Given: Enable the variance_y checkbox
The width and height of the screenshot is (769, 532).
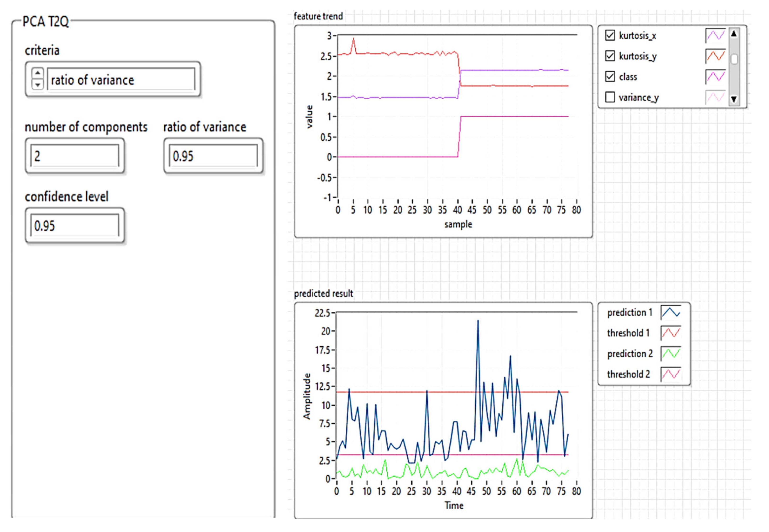Looking at the screenshot, I should [610, 97].
